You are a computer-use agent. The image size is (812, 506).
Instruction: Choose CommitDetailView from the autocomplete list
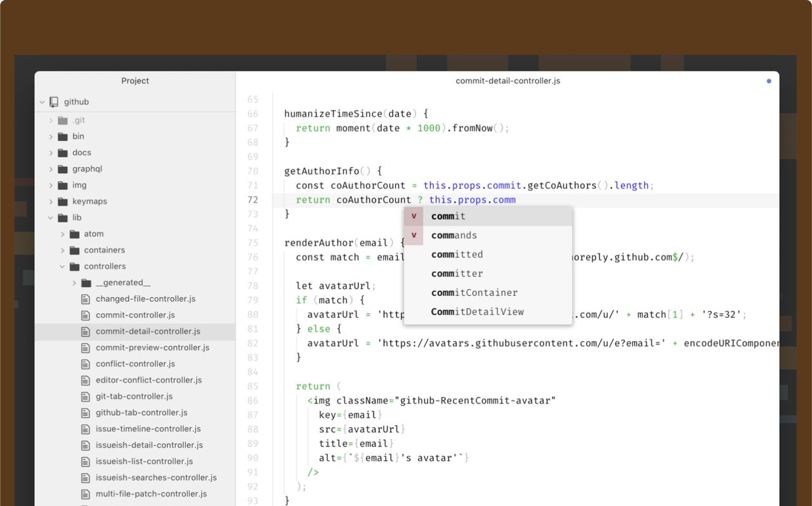477,312
